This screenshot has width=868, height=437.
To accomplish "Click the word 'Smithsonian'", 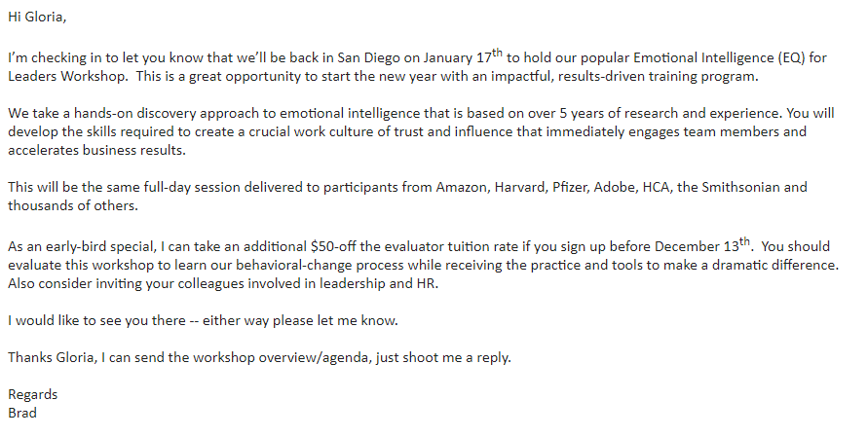I will pyautogui.click(x=740, y=187).
